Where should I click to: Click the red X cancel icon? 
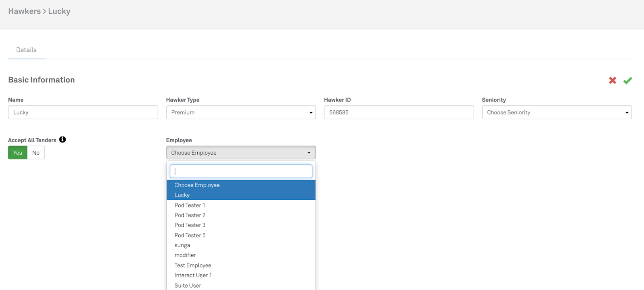tap(613, 81)
